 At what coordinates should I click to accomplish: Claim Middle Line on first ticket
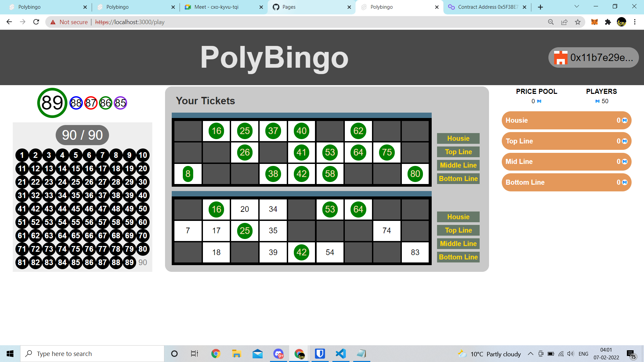[x=458, y=165]
